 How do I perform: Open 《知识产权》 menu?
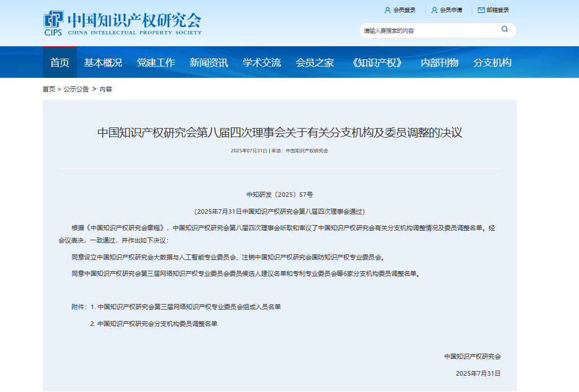click(377, 63)
